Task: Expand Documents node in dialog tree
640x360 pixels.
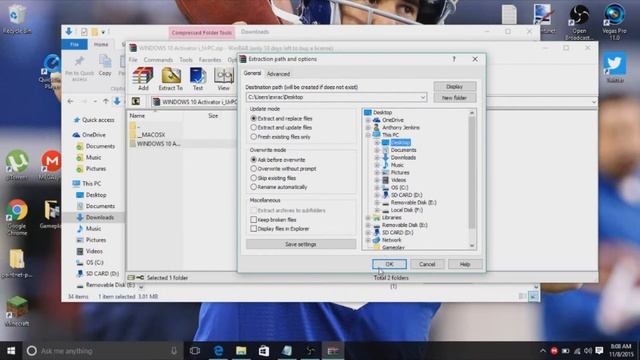Action: (x=377, y=150)
